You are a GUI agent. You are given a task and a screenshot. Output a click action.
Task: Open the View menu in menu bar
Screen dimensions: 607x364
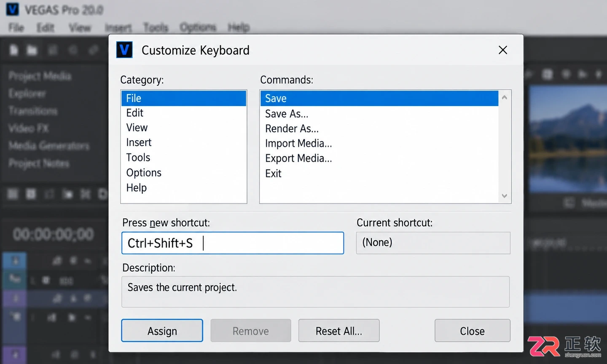[x=80, y=28]
